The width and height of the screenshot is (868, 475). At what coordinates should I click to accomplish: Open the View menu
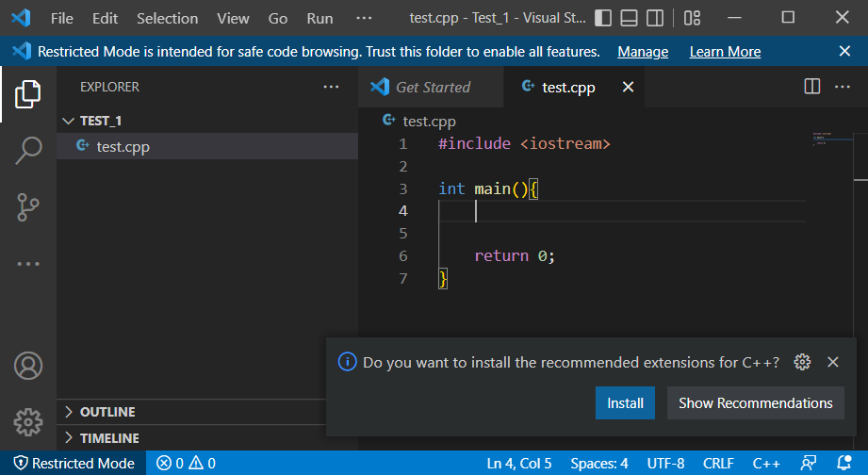click(x=233, y=18)
